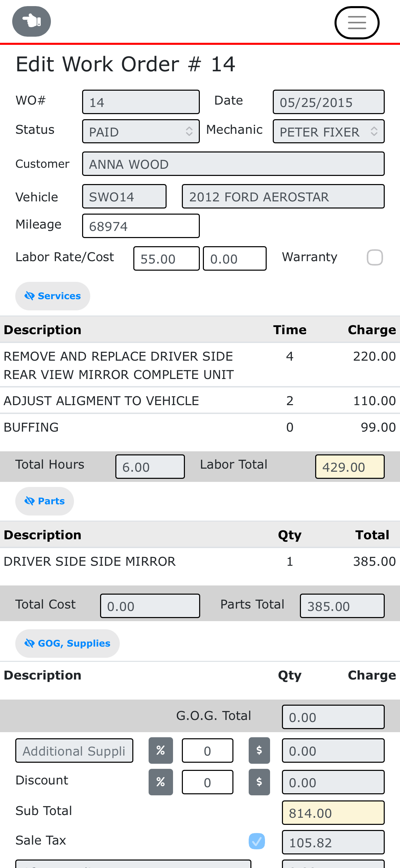Select the BUFFING service row

point(200,427)
